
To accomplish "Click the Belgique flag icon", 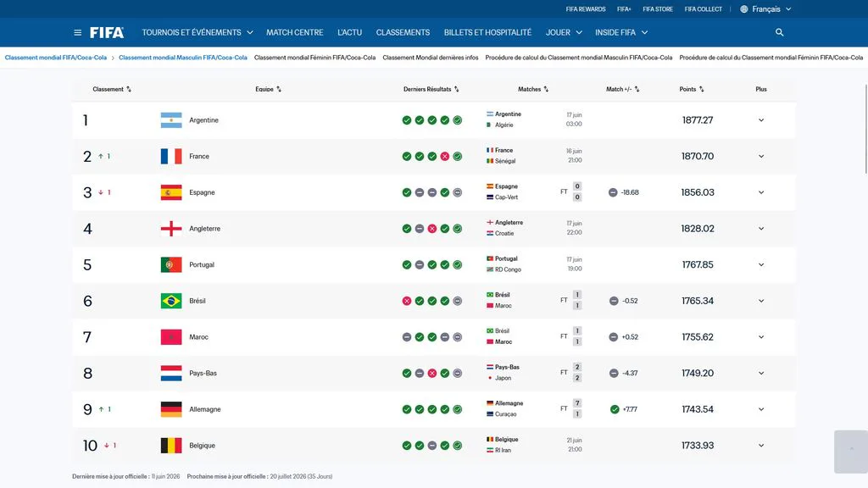I will 171,446.
